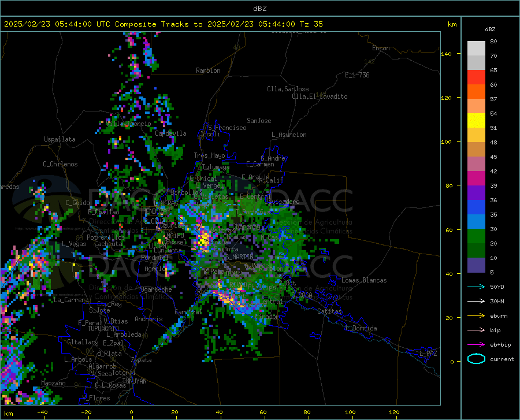Screen dimensions: 520x420
Task: Click the '30HM' legend label
Action: point(497,302)
